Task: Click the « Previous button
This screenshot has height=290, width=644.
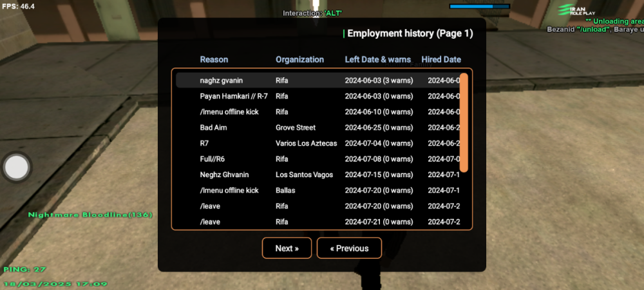Action: coord(349,248)
